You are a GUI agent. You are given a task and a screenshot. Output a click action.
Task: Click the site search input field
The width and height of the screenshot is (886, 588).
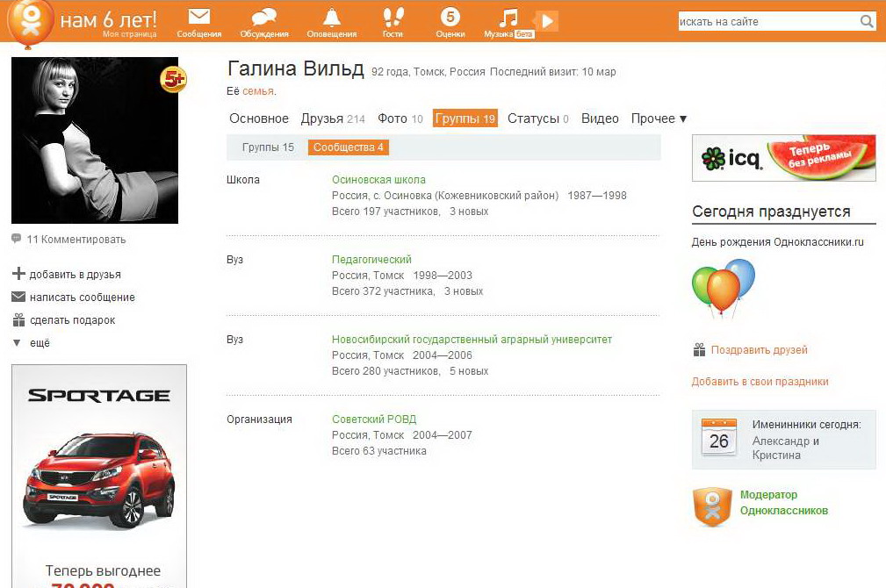(766, 22)
